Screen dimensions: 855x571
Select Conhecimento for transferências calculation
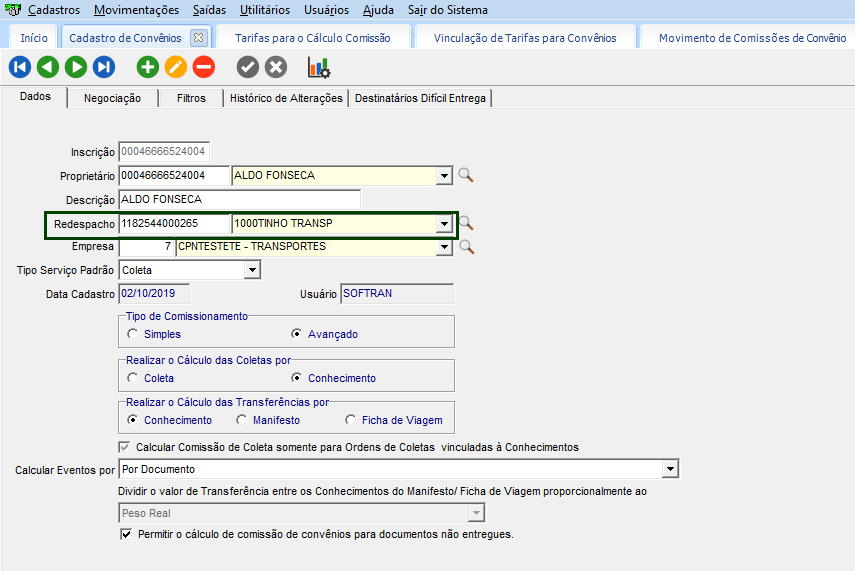click(x=133, y=420)
